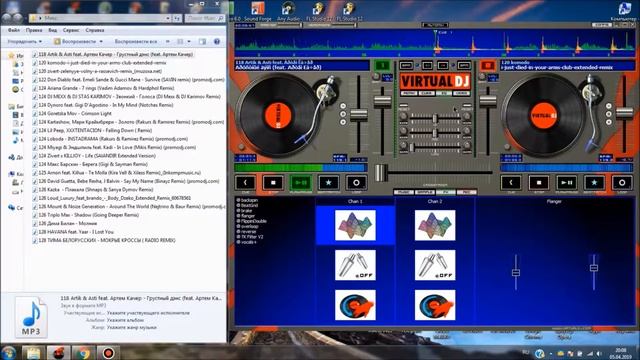640x360 pixels.
Task: Click the left deck star button
Action: tap(329, 183)
